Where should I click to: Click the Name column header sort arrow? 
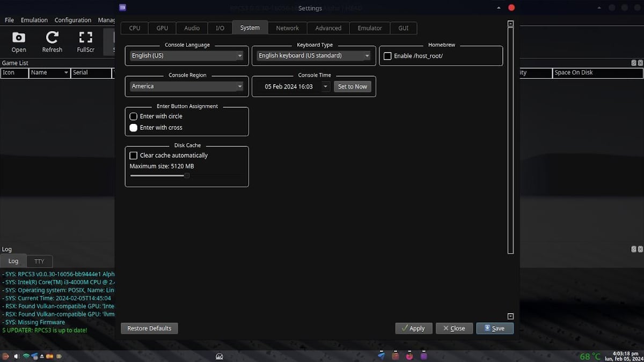66,72
